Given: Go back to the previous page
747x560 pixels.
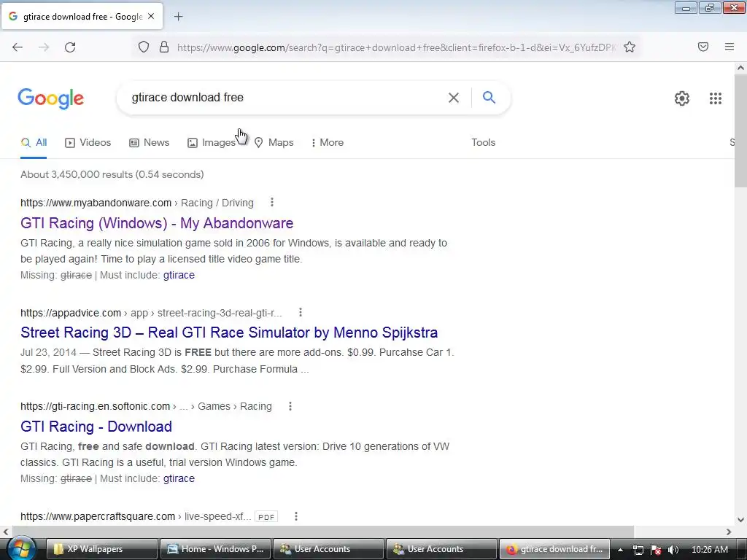Looking at the screenshot, I should point(18,47).
